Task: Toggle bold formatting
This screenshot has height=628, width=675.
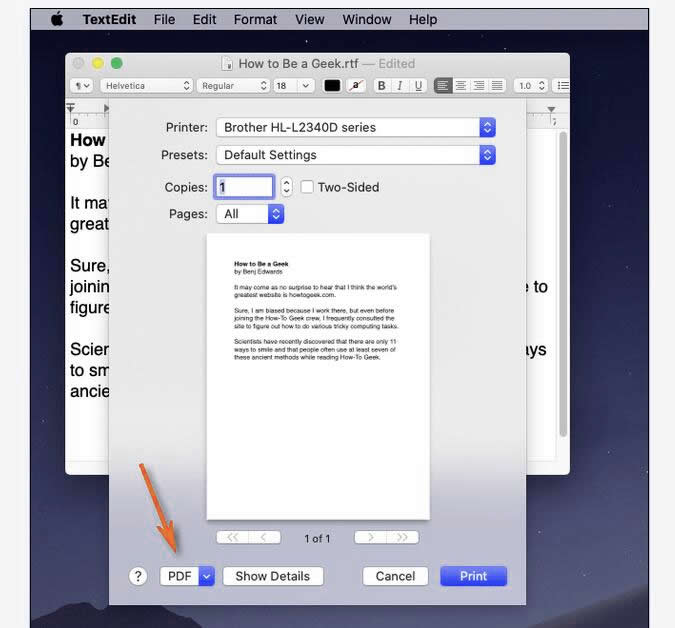Action: coord(381,86)
